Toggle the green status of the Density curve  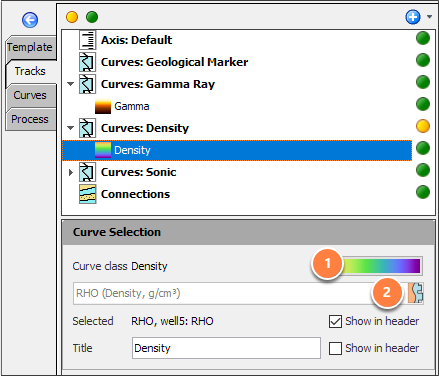(423, 148)
